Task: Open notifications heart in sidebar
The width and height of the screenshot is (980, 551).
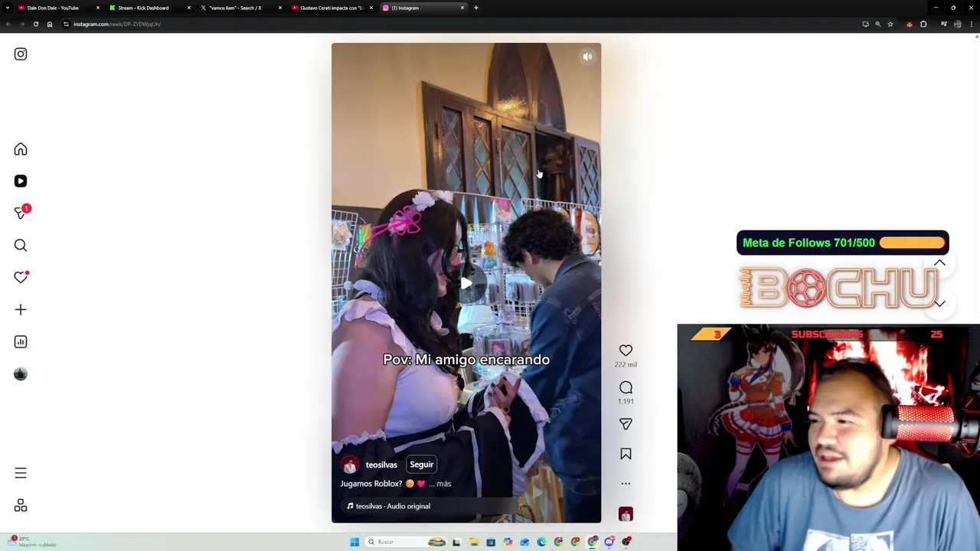Action: coord(21,278)
